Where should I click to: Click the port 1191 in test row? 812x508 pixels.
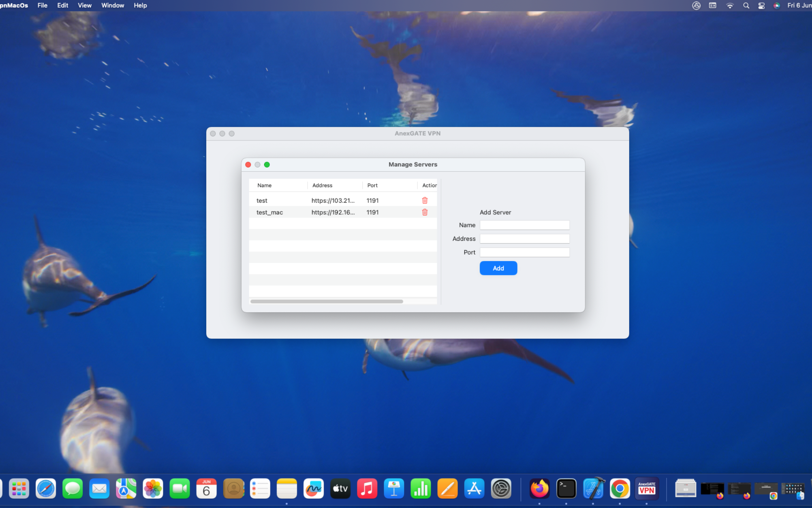(372, 201)
